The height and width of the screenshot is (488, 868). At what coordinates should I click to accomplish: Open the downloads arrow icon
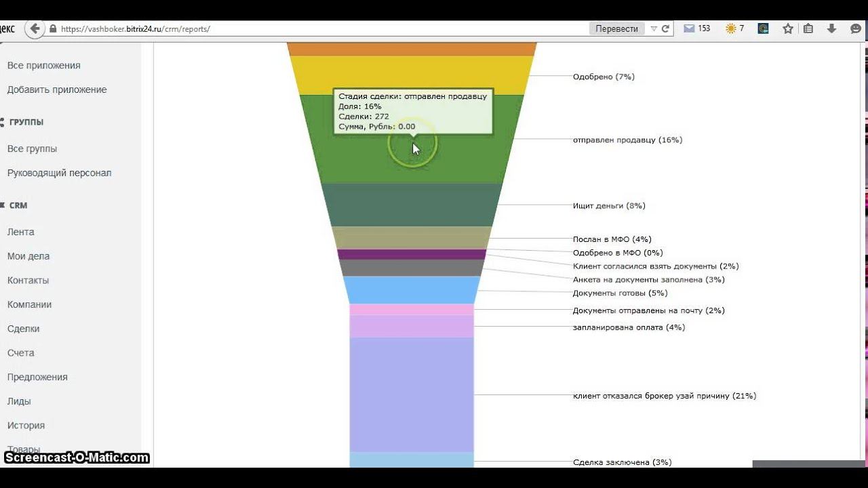[831, 28]
